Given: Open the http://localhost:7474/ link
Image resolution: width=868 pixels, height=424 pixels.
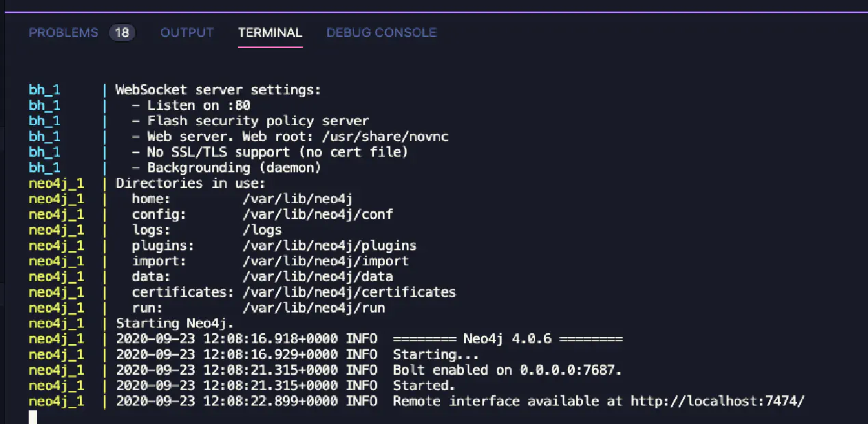Looking at the screenshot, I should tap(718, 401).
